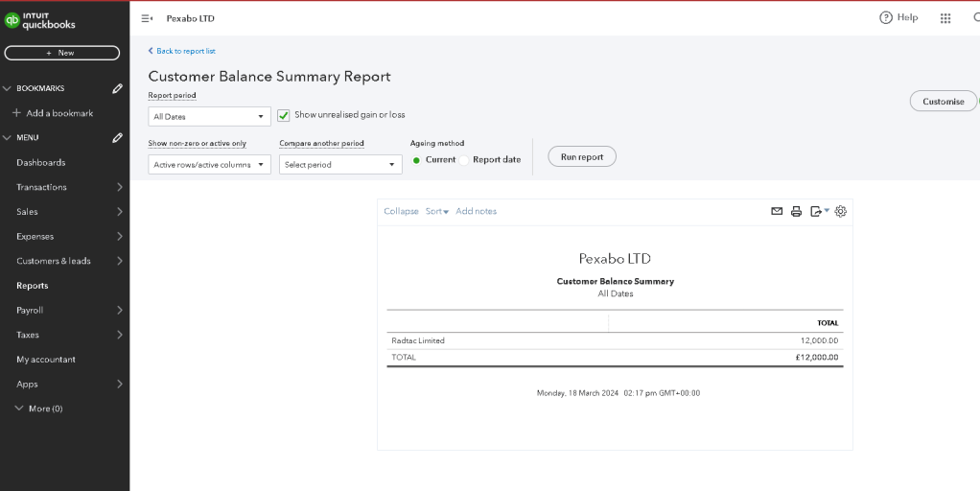Image resolution: width=980 pixels, height=491 pixels.
Task: Collapse the MENU section chevron
Action: click(x=7, y=137)
